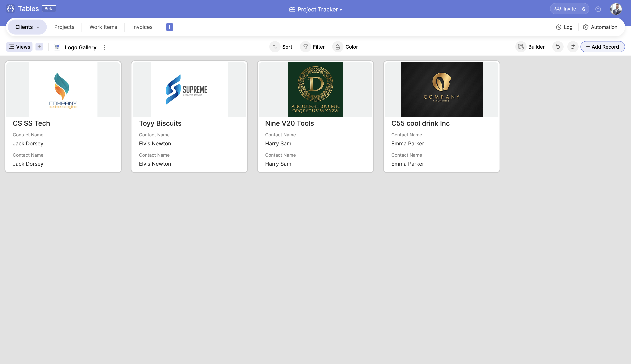Click the Sort label
Image resolution: width=631 pixels, height=364 pixels.
(287, 47)
